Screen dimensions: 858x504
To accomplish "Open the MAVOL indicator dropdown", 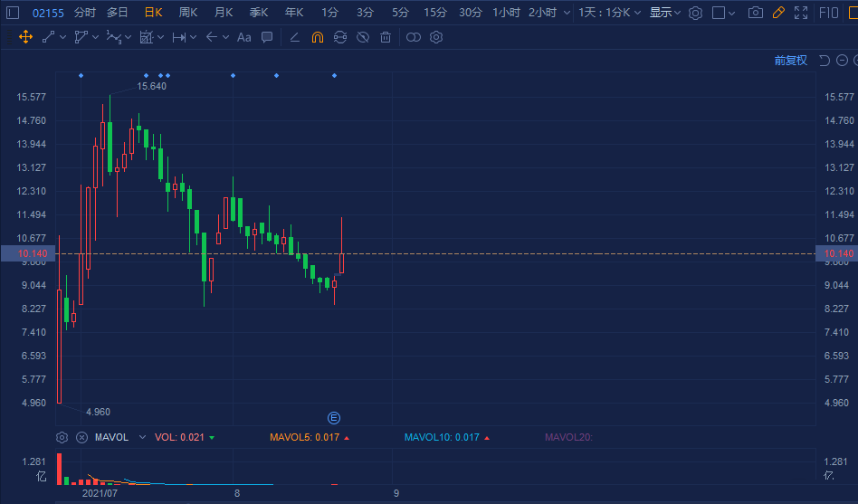I will (143, 437).
